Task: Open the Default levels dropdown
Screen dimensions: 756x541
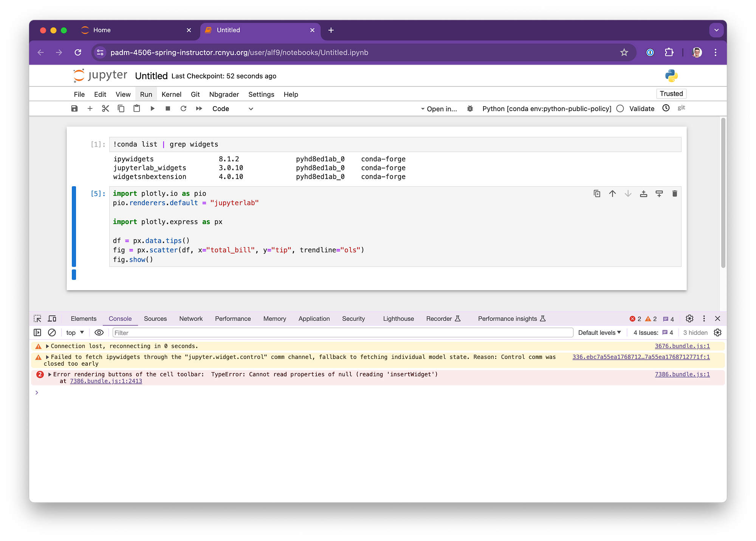Action: click(x=600, y=332)
